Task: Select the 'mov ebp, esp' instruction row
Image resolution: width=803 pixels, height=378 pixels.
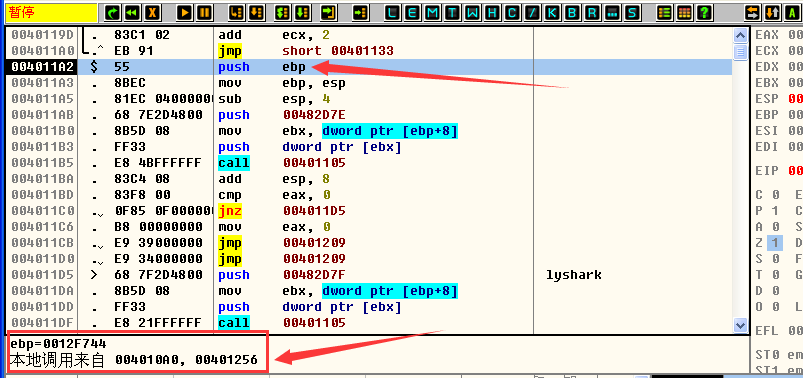Action: (x=369, y=83)
